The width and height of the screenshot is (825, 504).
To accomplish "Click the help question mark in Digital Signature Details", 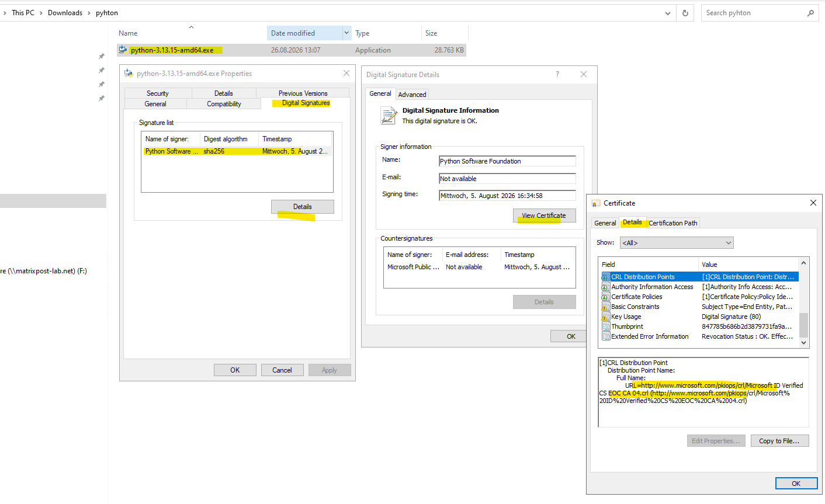I will (x=557, y=74).
